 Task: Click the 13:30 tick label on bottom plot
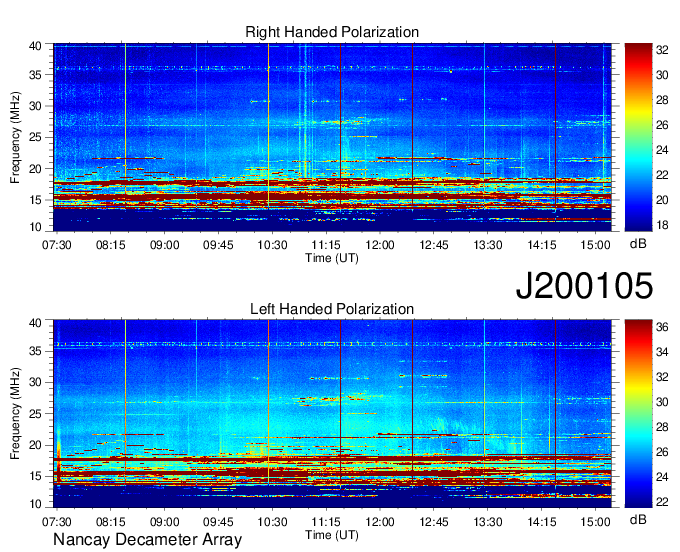point(487,521)
